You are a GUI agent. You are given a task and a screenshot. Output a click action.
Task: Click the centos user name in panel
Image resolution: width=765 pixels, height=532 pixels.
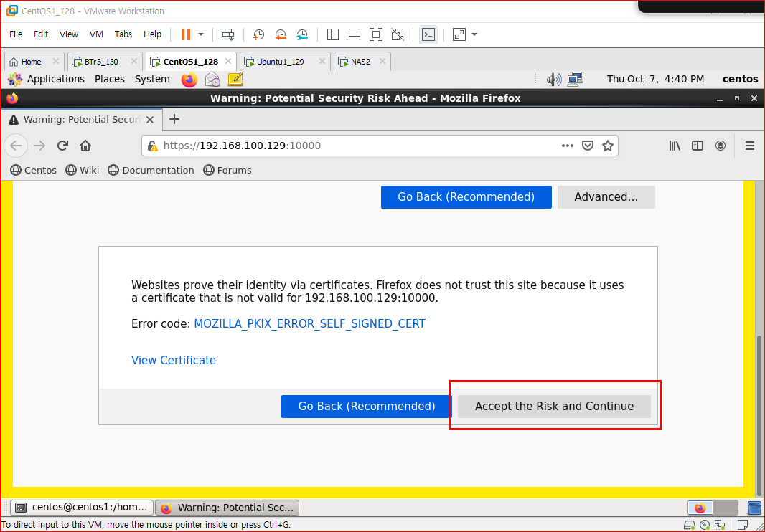[740, 79]
